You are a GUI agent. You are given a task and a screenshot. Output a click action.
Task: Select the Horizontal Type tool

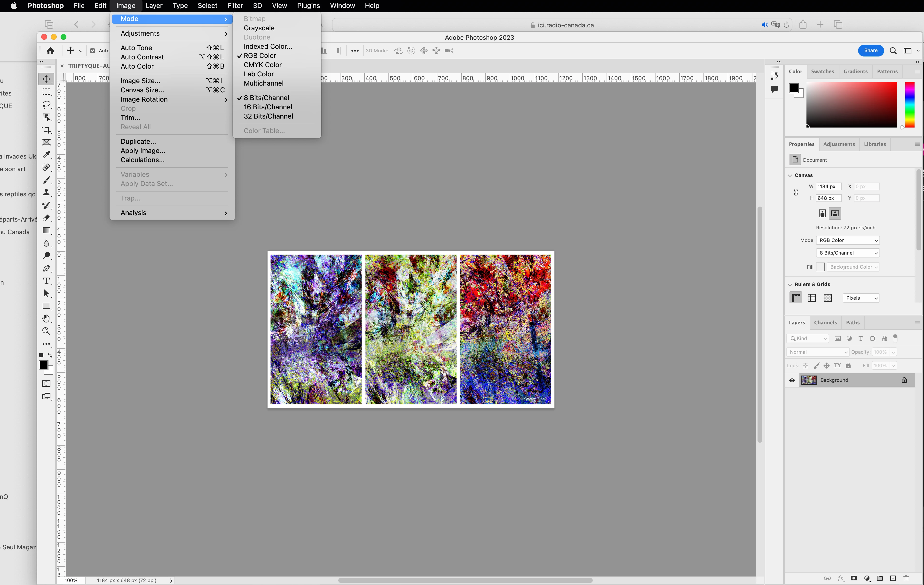click(47, 281)
